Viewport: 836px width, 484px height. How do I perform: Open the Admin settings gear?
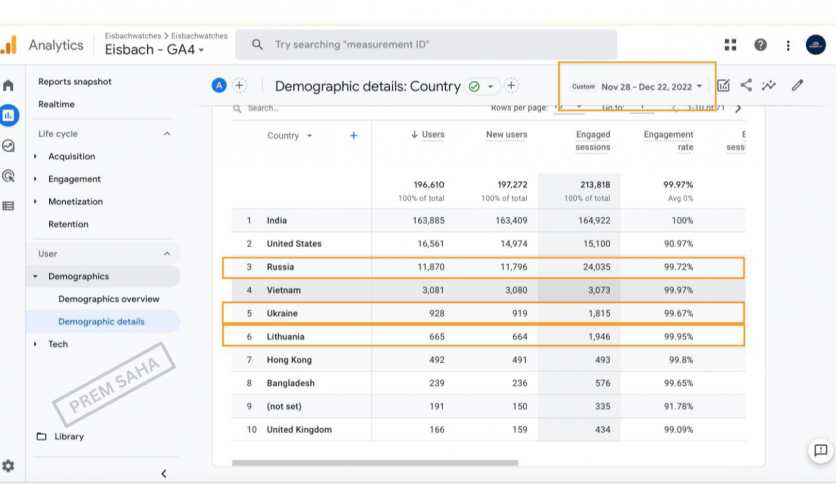coord(9,466)
